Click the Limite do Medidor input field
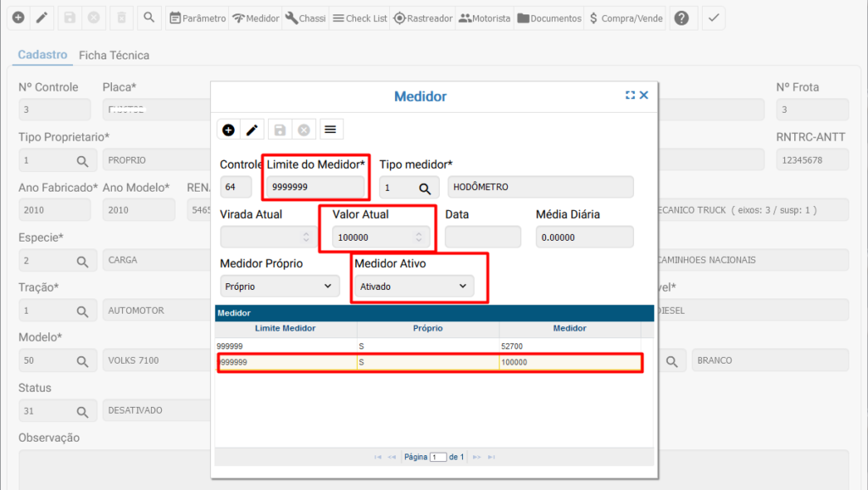This screenshot has width=868, height=490. 315,187
